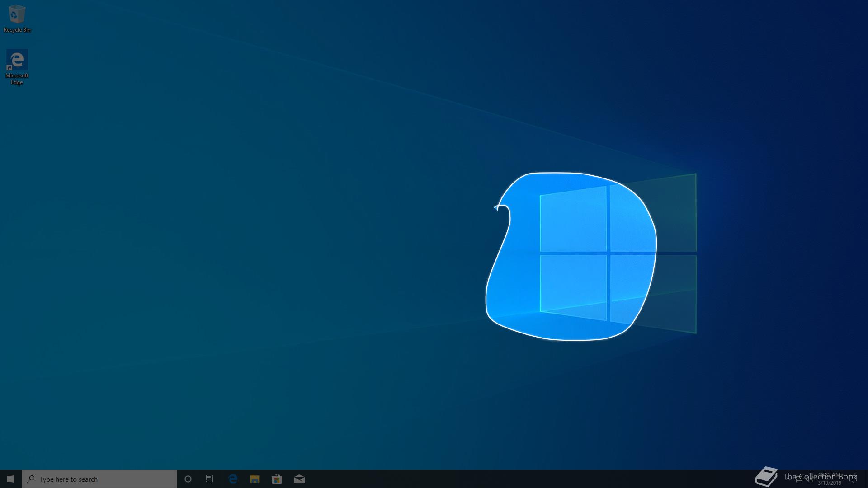
Task: Open Task View on the taskbar
Action: tap(210, 479)
